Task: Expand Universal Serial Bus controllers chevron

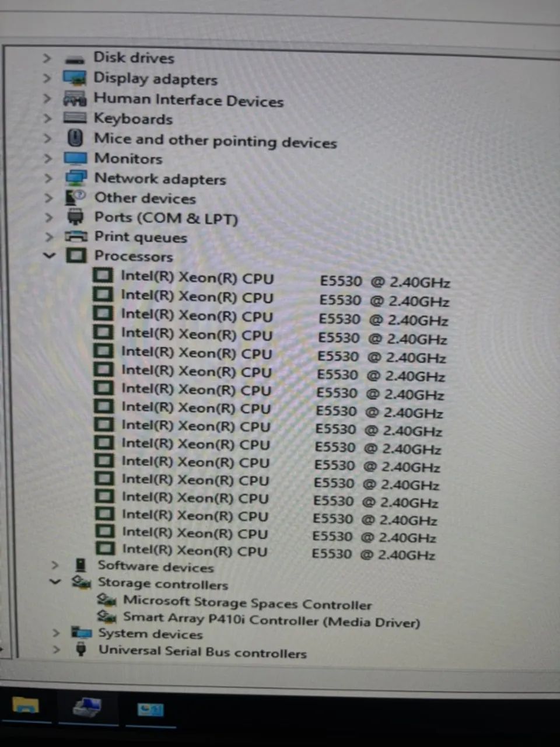Action: [x=57, y=649]
